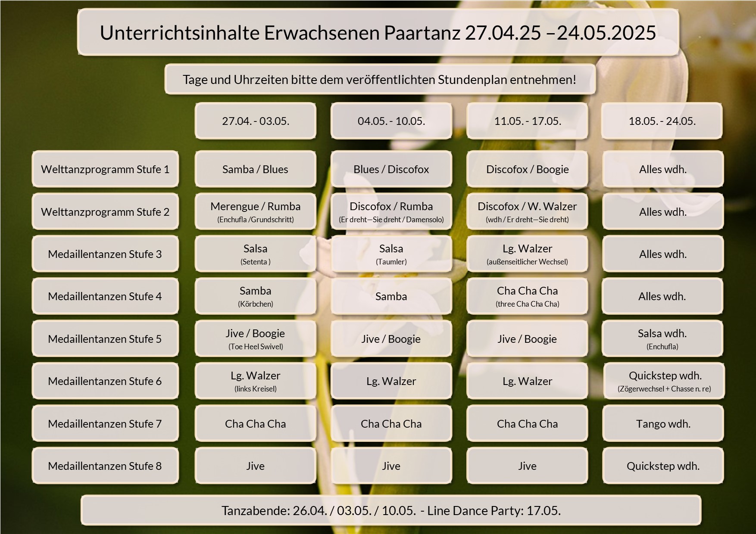This screenshot has height=534, width=756.
Task: Click 'Samba' in the 04.05. - 10.05. column
Action: click(x=391, y=296)
